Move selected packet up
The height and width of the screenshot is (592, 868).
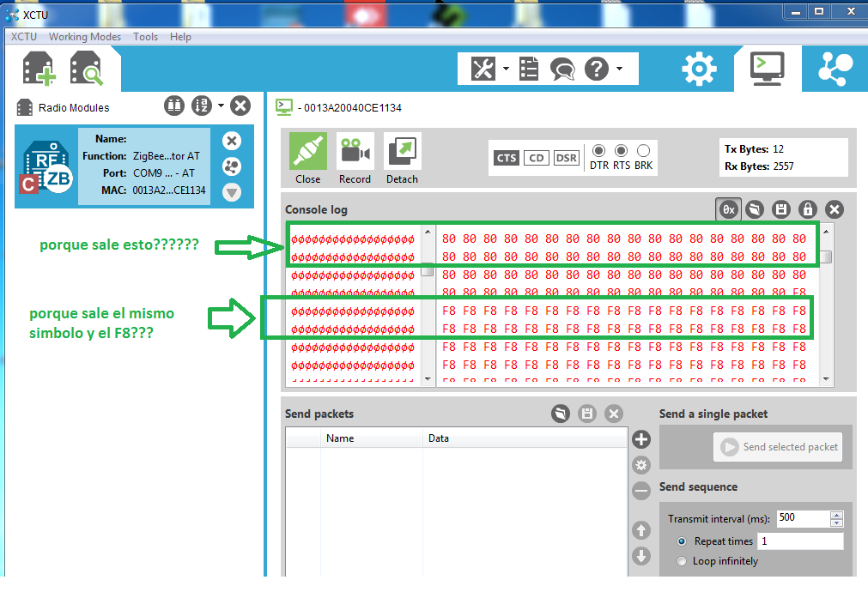tap(641, 530)
